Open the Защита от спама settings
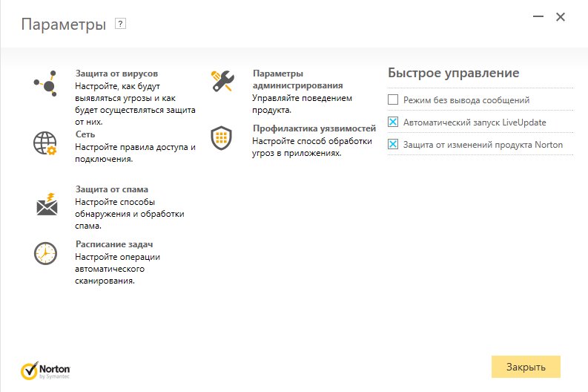Screen dimensions: 588x392 (112, 189)
